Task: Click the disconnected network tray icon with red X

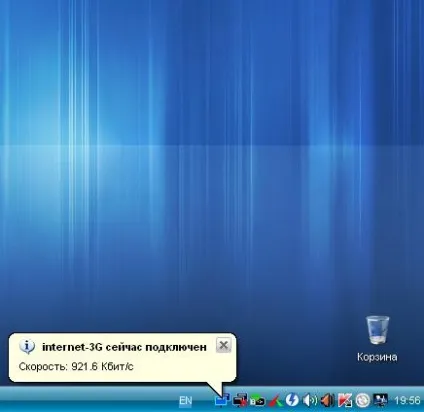Action: click(x=240, y=400)
